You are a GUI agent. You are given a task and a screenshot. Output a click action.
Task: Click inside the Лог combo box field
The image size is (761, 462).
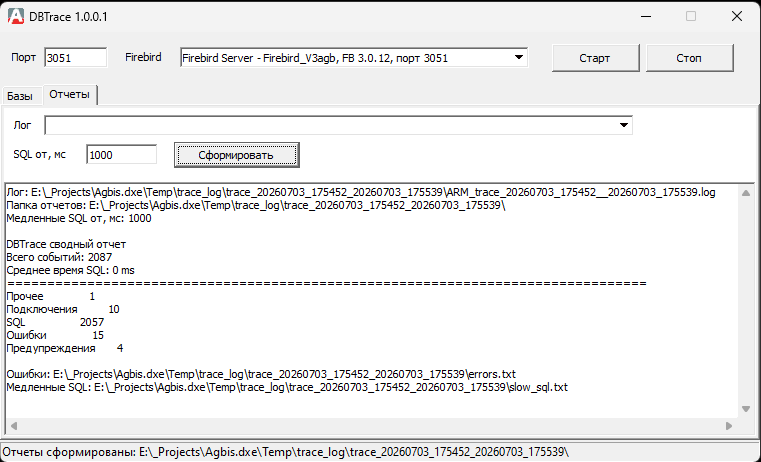[331, 125]
